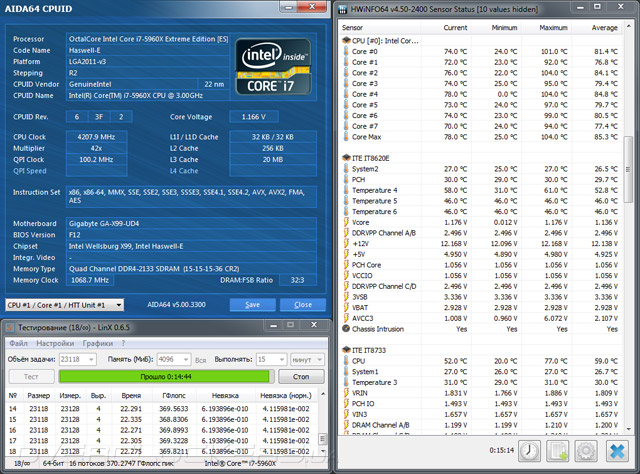Screen dimensions: 640x474
Task: Open the Графики menu in LinX
Action: pos(98,343)
